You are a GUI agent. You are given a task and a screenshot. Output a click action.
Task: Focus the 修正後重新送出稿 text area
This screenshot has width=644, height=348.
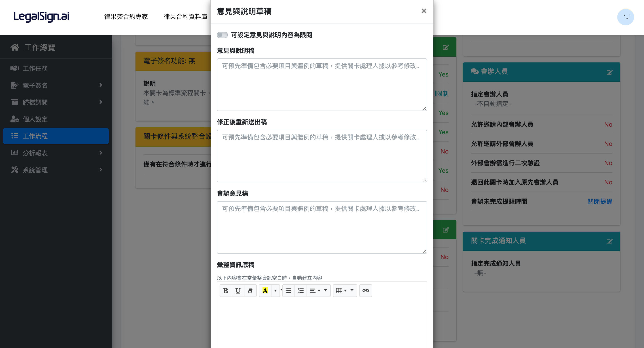click(322, 156)
